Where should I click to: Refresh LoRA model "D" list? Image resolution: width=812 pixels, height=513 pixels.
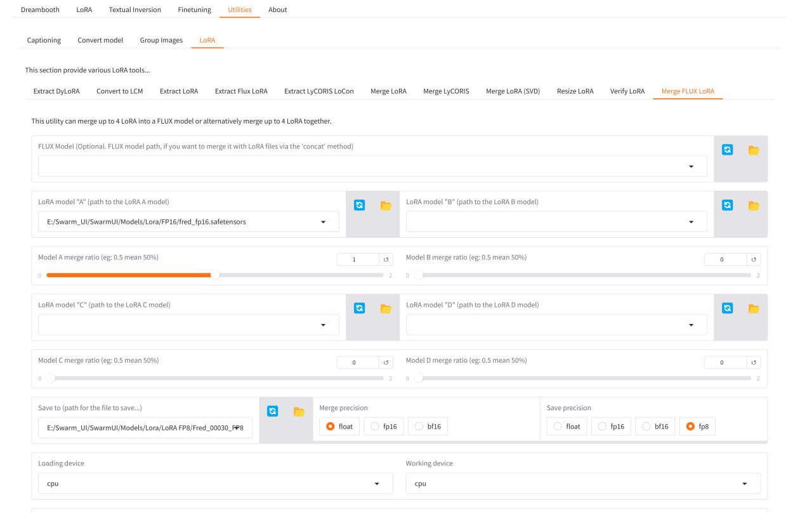tap(728, 308)
